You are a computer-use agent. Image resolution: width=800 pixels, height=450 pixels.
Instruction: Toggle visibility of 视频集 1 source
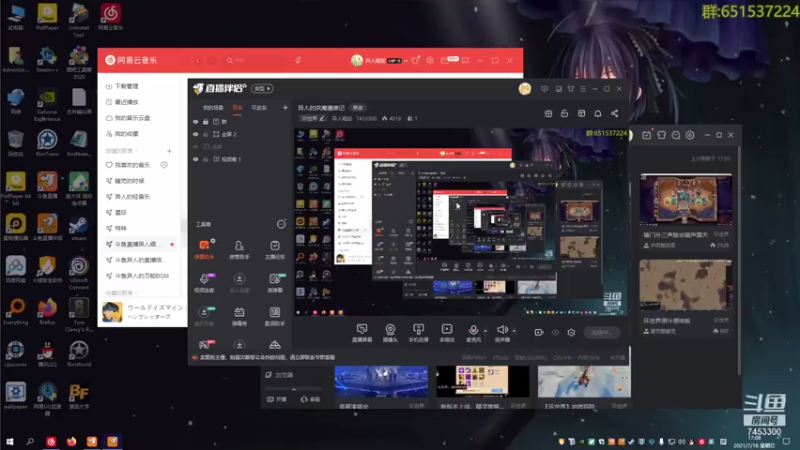(195, 159)
